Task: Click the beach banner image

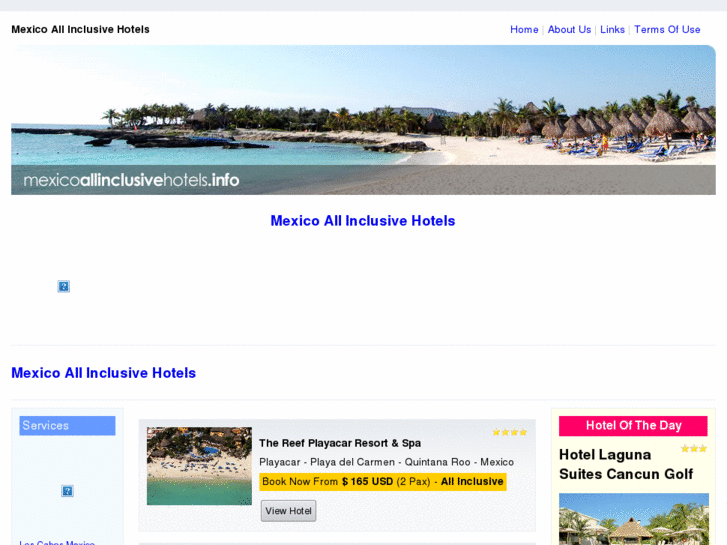Action: 363,120
